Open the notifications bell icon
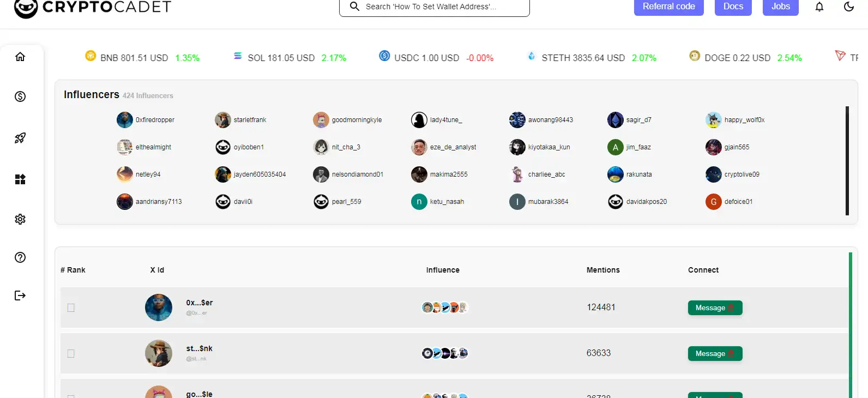868x398 pixels. [819, 7]
